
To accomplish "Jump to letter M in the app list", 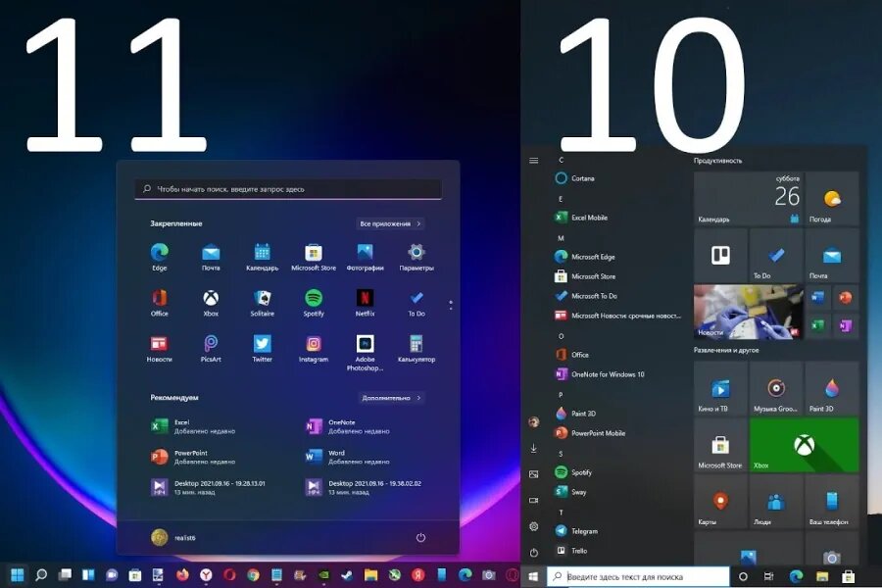I will coord(561,238).
